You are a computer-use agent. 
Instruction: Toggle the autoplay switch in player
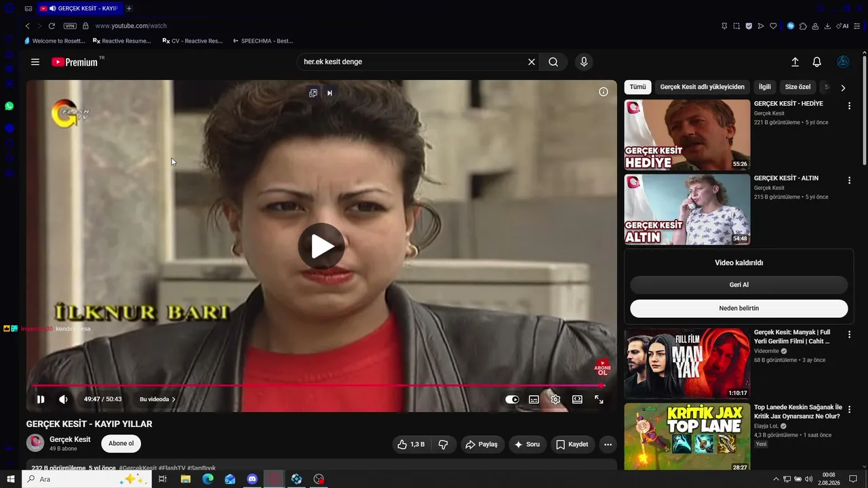pos(512,399)
